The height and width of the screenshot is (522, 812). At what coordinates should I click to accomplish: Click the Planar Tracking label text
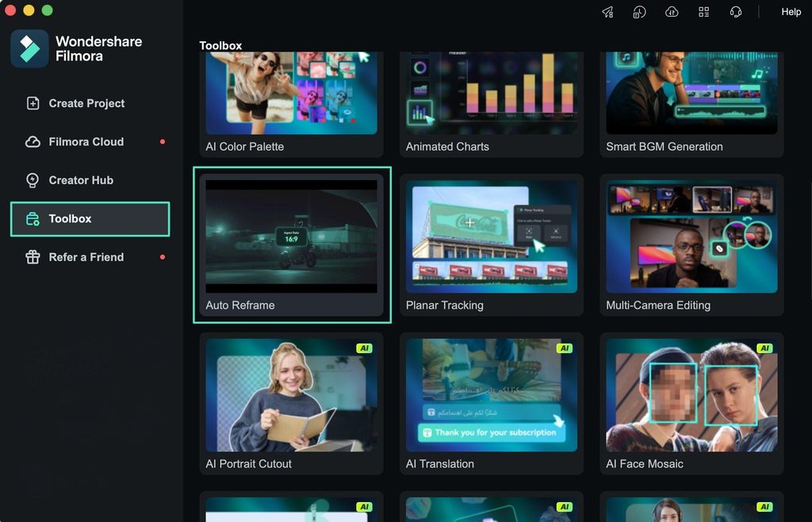pos(444,305)
